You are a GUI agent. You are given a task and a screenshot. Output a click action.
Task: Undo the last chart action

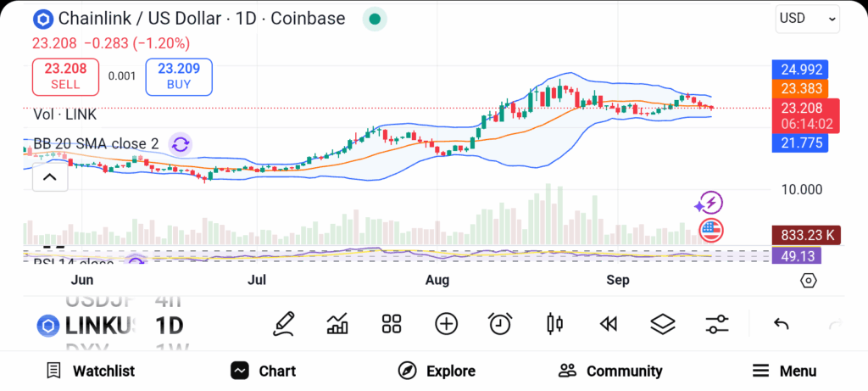782,324
